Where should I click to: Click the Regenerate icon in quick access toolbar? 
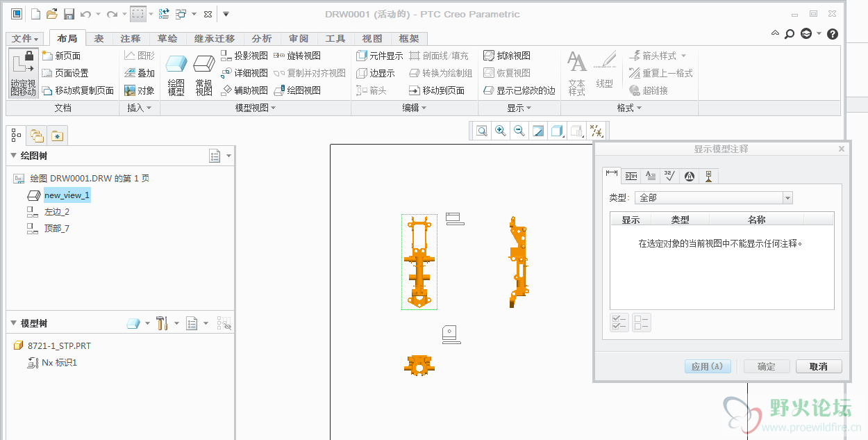(x=164, y=14)
